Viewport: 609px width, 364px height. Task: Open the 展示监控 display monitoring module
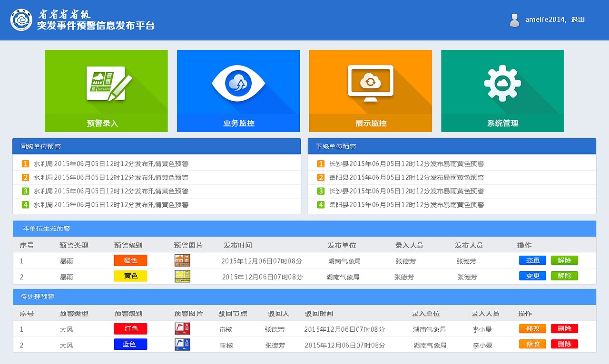(x=370, y=90)
